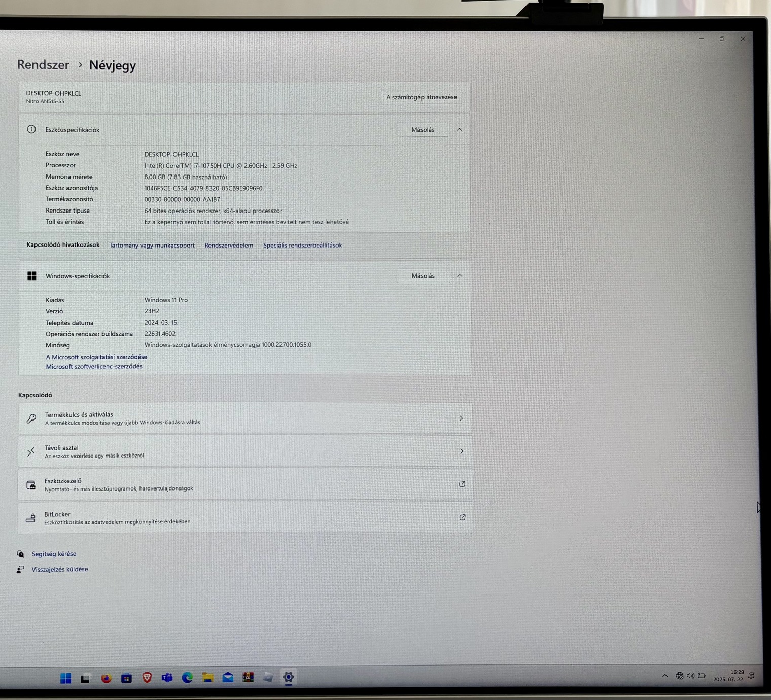Select the Windows 11 Pro edition text
This screenshot has height=700, width=771.
[x=166, y=300]
